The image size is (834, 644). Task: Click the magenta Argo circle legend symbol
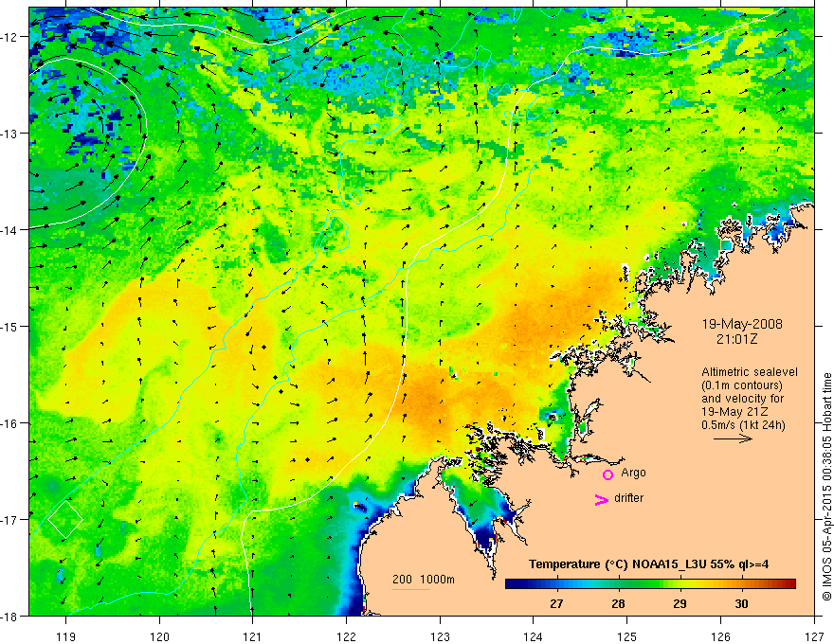click(607, 474)
